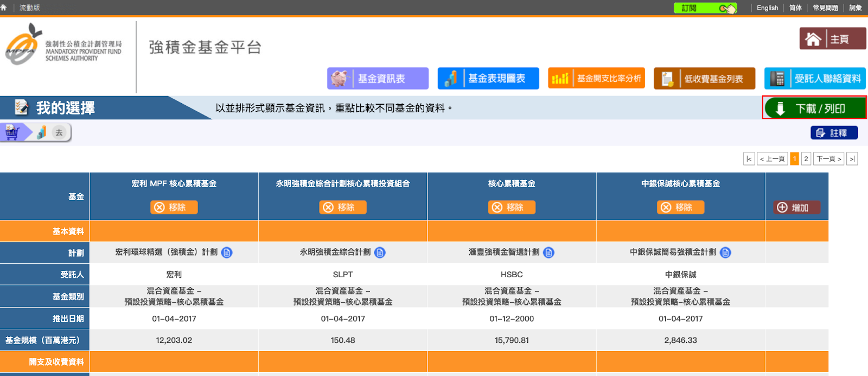The image size is (868, 376).
Task: Switch language to English
Action: (x=767, y=8)
